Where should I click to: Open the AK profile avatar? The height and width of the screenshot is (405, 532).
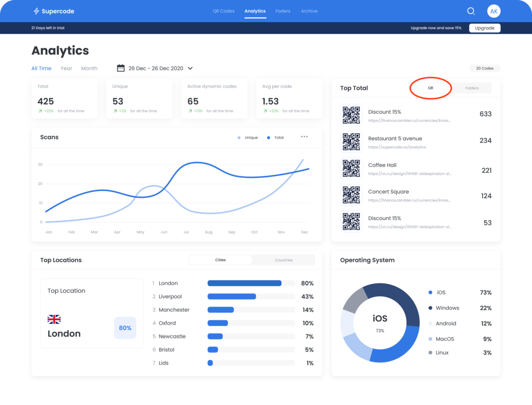point(494,11)
